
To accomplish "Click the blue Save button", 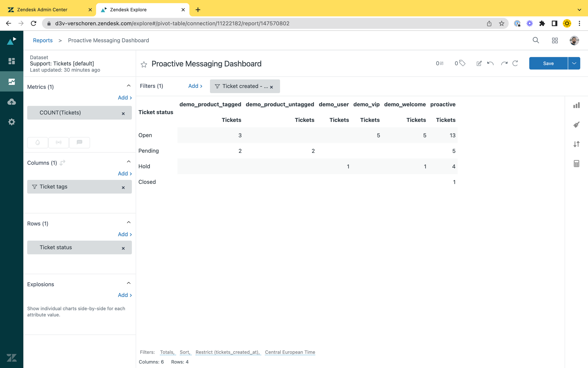I will (548, 63).
